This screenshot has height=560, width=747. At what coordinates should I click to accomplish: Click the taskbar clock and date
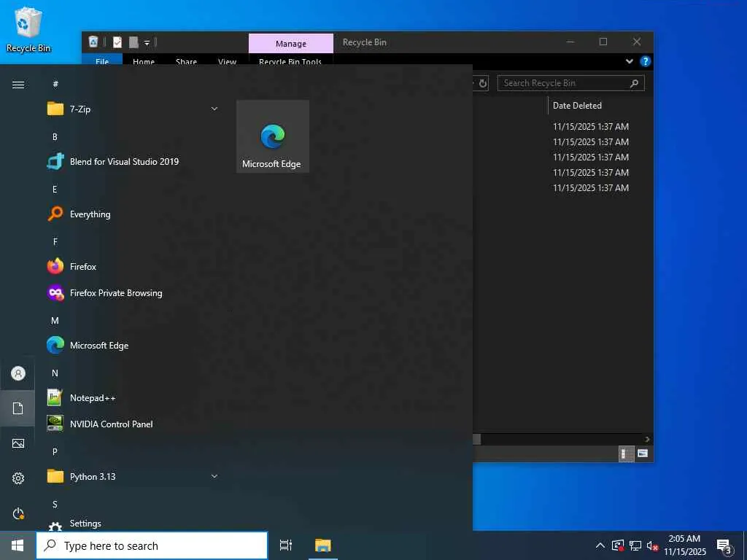684,545
